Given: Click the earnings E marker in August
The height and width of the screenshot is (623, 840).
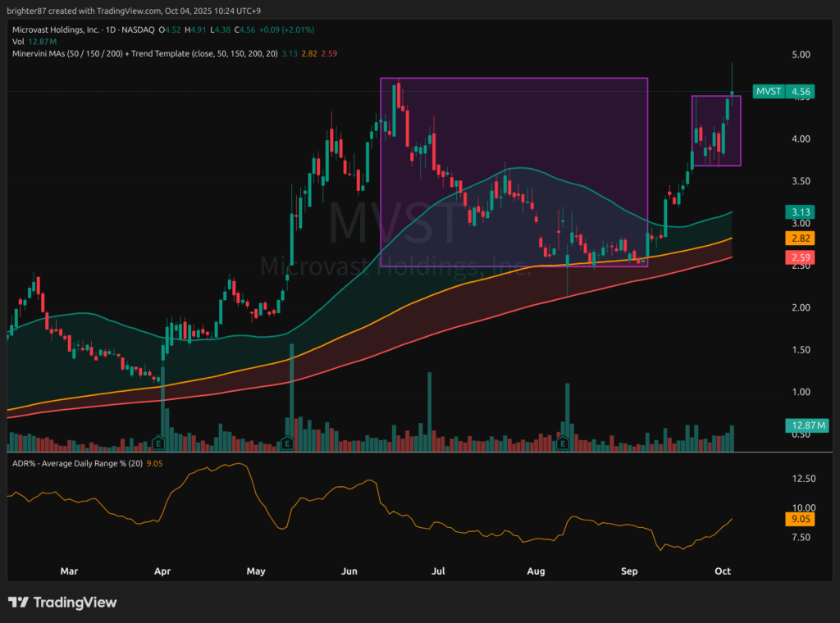Looking at the screenshot, I should 563,444.
